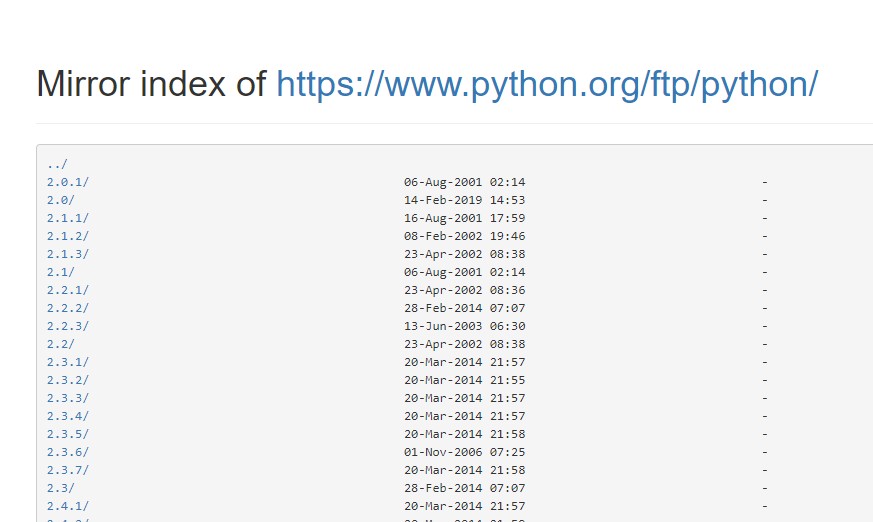Open the 2.3.4/ directory
Viewport: 873px width, 522px height.
pos(68,416)
